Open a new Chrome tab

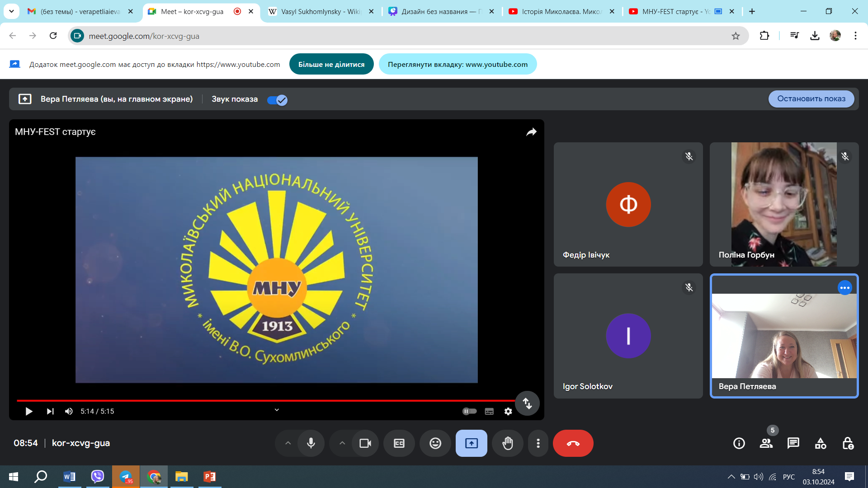(x=752, y=11)
